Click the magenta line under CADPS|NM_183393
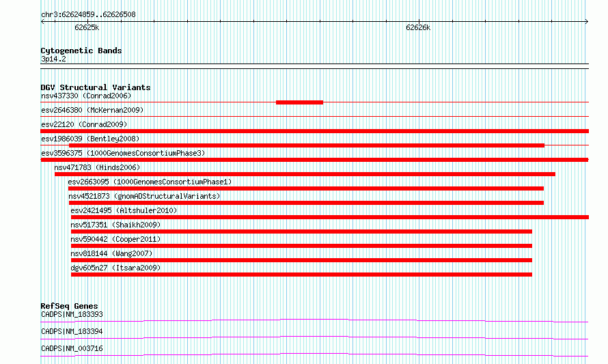 pos(314,320)
